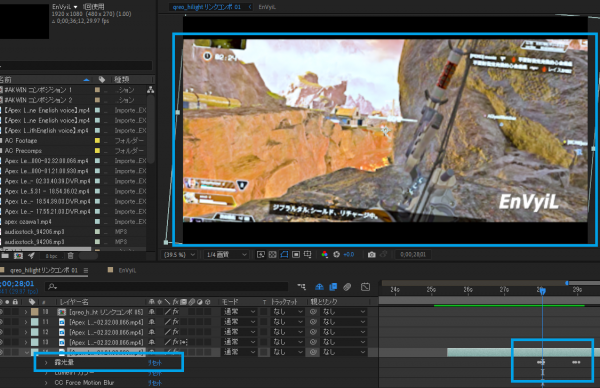This screenshot has width=600, height=388.
Task: Show the last snapshot icon
Action: tap(384, 254)
